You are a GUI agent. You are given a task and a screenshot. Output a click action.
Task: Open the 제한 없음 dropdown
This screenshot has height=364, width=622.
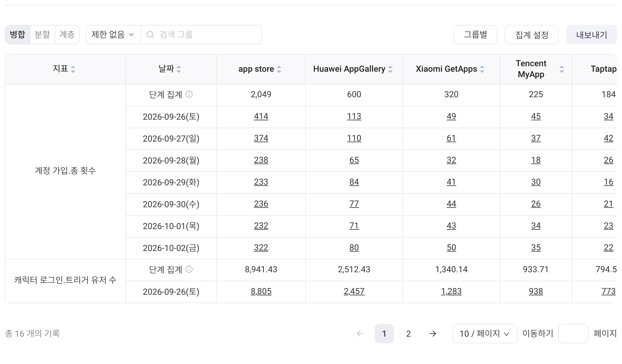click(113, 35)
